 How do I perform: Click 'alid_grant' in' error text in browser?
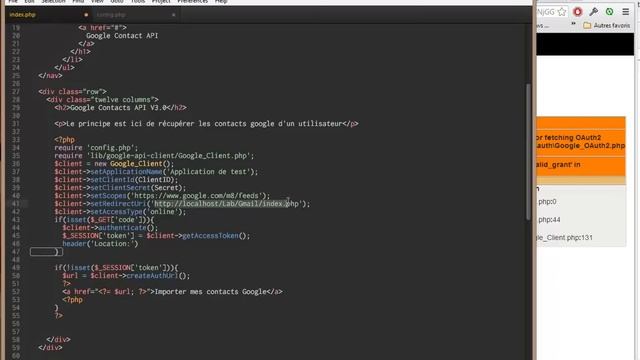click(x=558, y=165)
